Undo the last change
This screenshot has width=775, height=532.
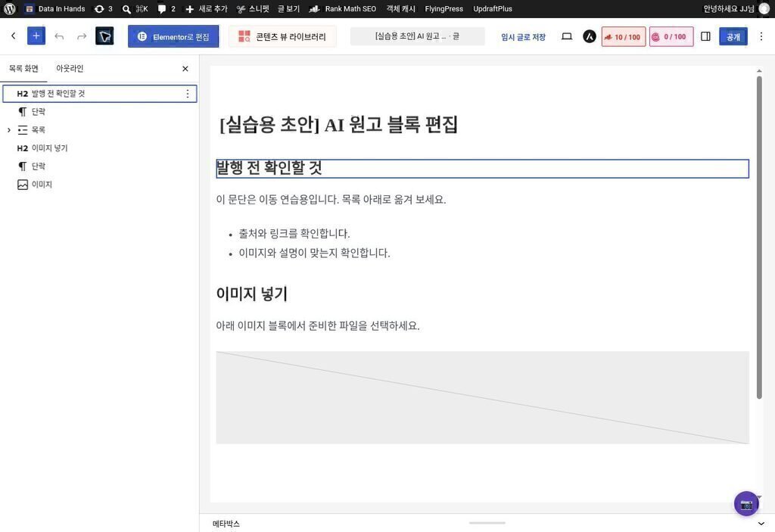[59, 36]
